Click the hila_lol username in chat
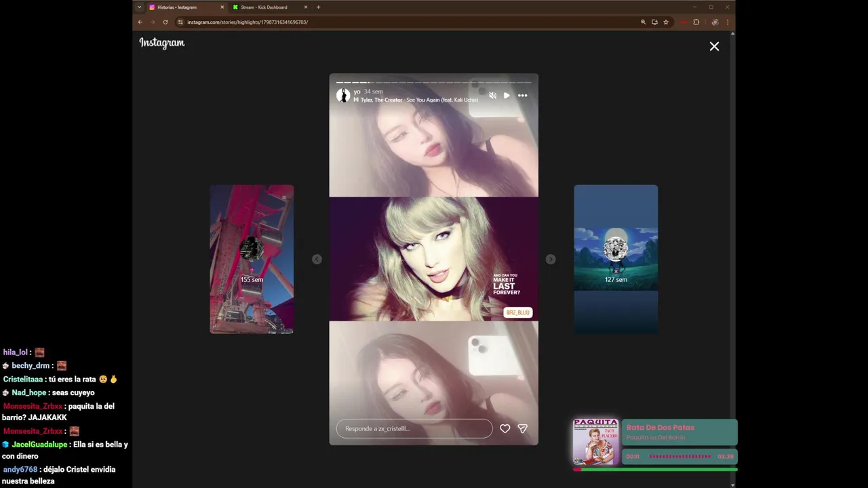 click(x=15, y=352)
